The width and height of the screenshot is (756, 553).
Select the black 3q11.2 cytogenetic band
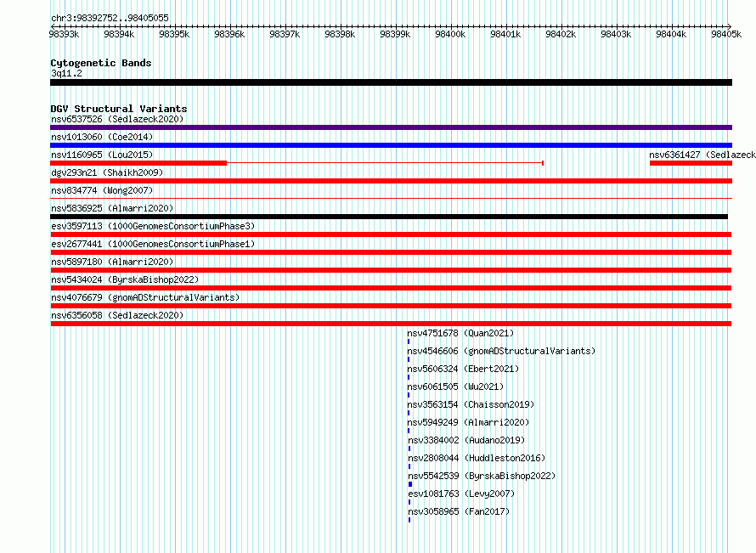[x=391, y=82]
